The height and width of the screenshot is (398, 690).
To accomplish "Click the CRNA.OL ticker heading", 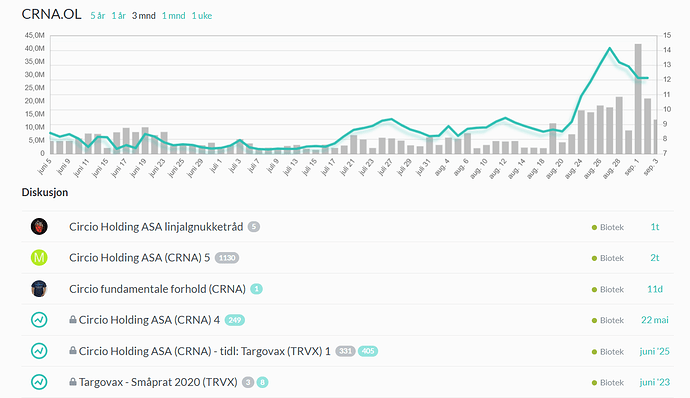I will click(x=51, y=15).
